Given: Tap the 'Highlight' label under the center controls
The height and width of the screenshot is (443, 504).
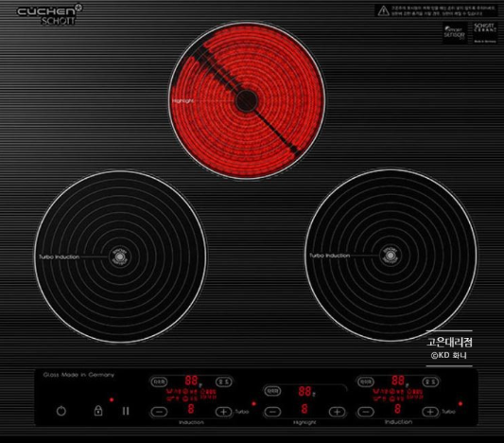Looking at the screenshot, I should point(304,422).
